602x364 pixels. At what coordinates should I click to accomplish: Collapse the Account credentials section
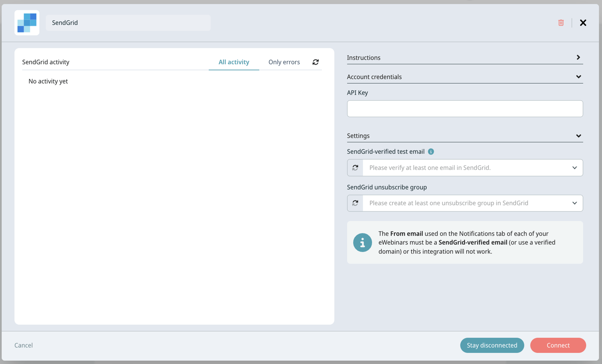(578, 76)
